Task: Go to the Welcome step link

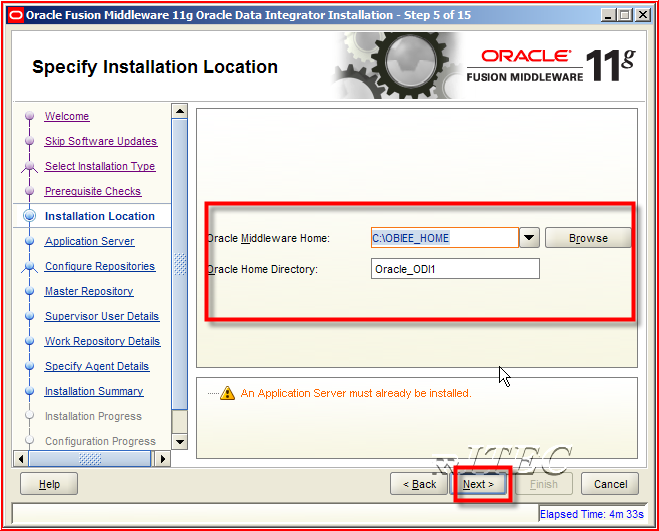Action: pos(67,116)
